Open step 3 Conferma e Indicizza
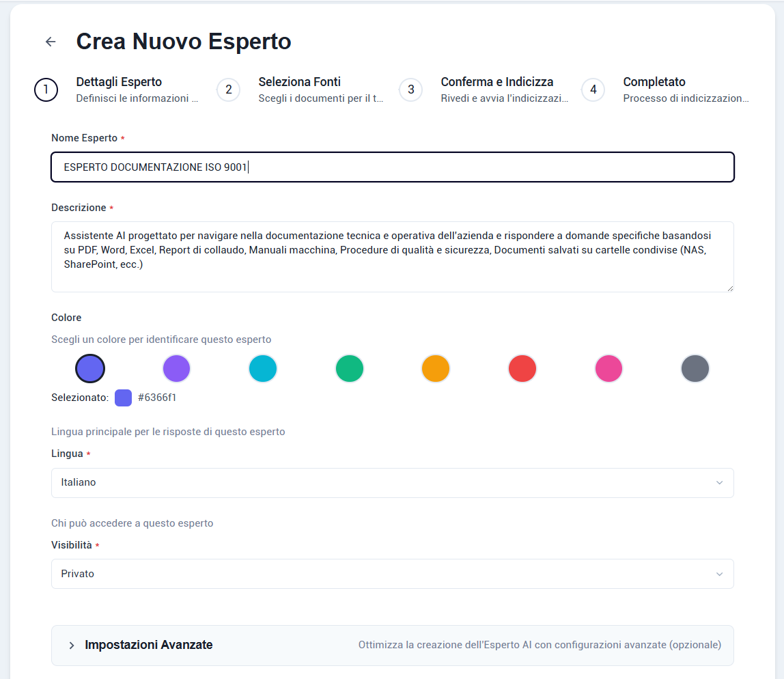Viewport: 784px width, 679px height. (410, 89)
